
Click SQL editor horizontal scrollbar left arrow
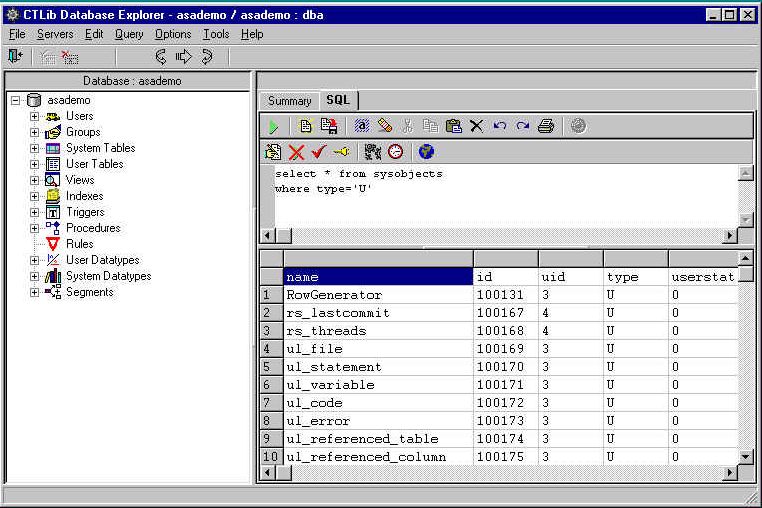268,236
